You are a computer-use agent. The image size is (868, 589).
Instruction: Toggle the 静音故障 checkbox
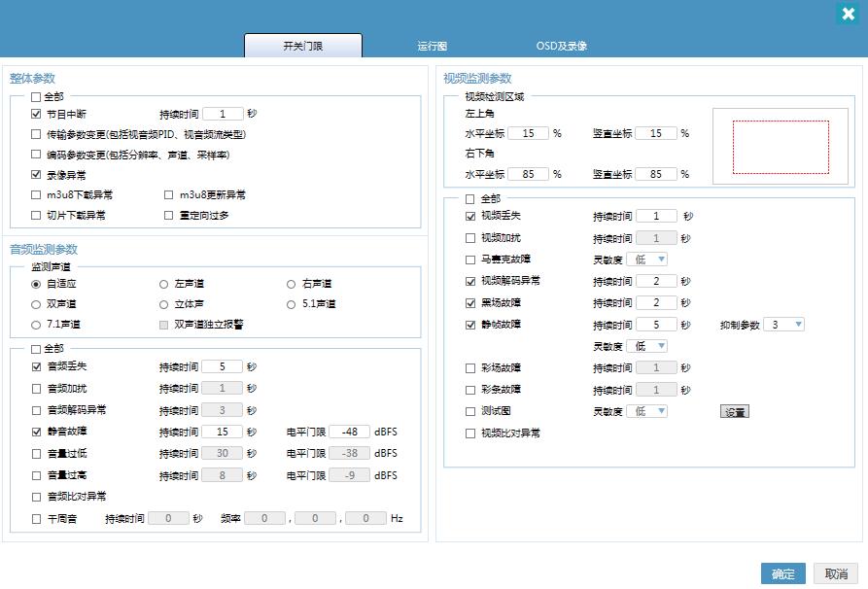[36, 432]
